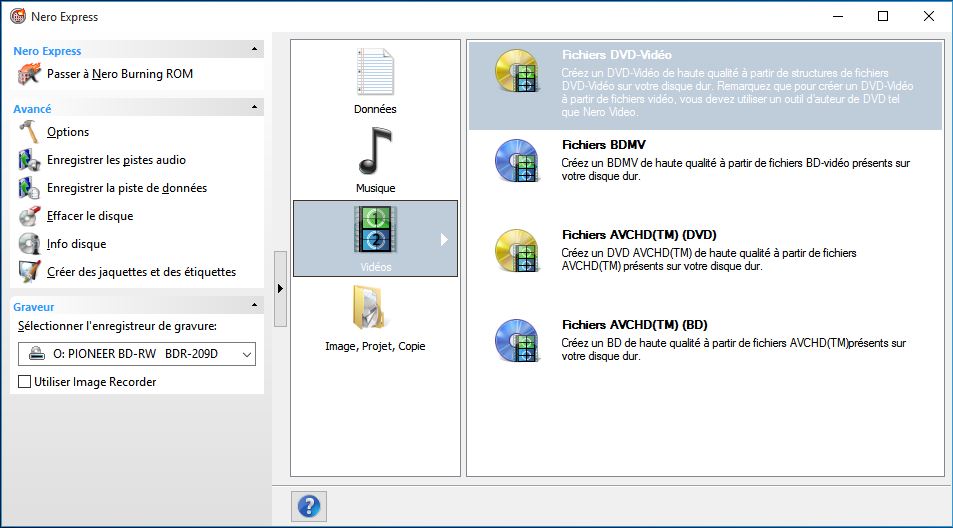Screen dimensions: 953x528
Task: Select the Vidéos film strip icon
Action: (x=375, y=230)
